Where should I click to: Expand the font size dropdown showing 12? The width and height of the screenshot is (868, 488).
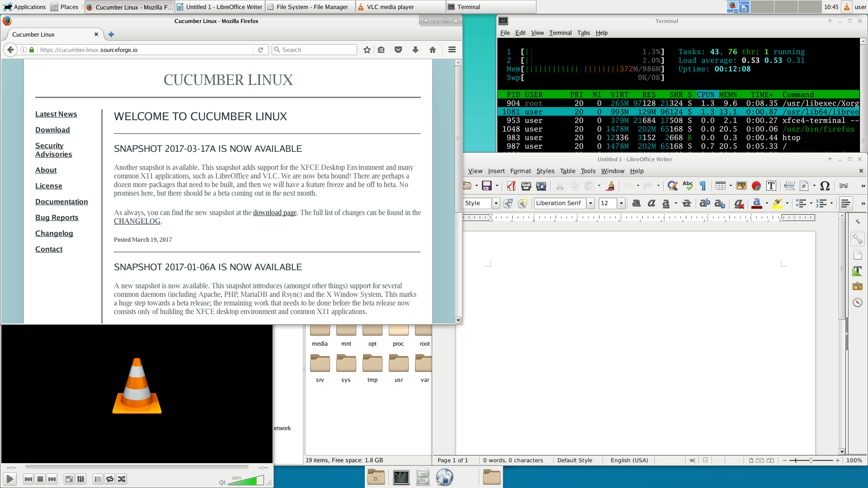(621, 203)
